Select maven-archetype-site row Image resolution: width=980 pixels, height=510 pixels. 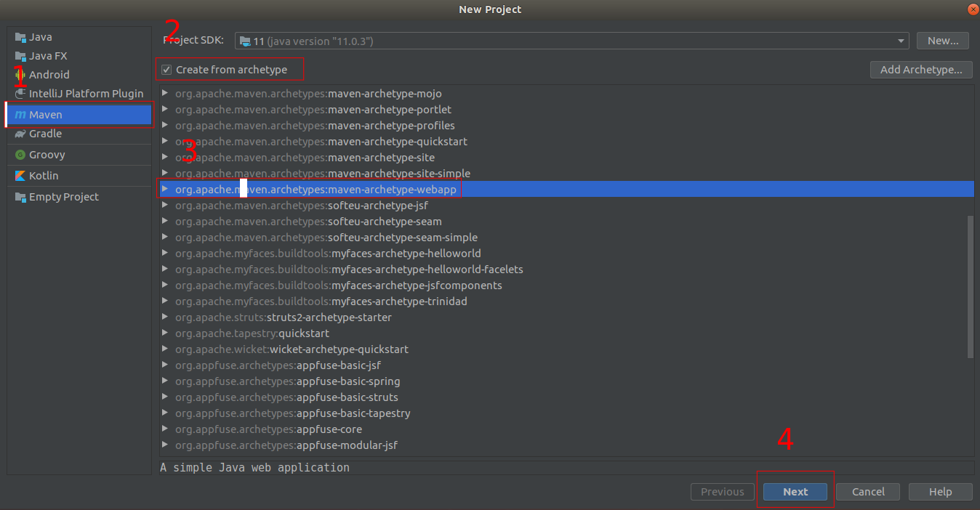tap(567, 158)
